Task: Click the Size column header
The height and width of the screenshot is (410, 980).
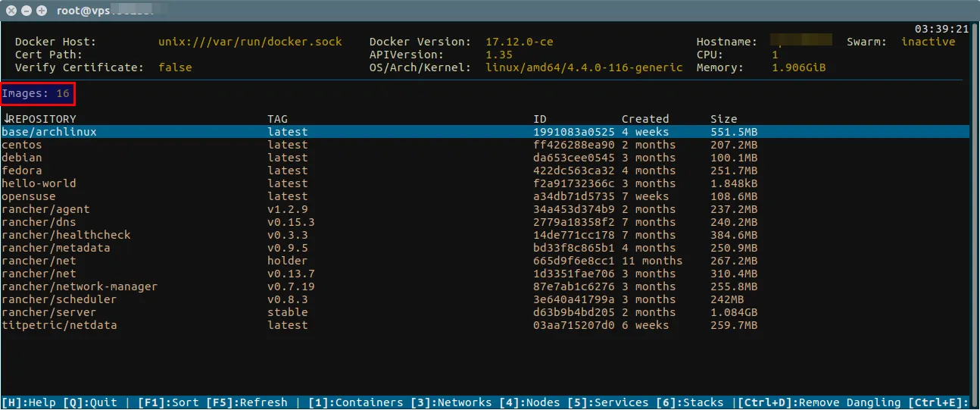Action: (723, 119)
